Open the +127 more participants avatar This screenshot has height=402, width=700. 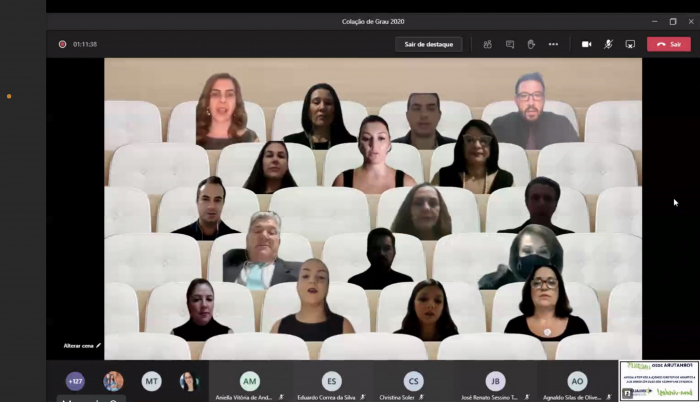click(x=75, y=381)
